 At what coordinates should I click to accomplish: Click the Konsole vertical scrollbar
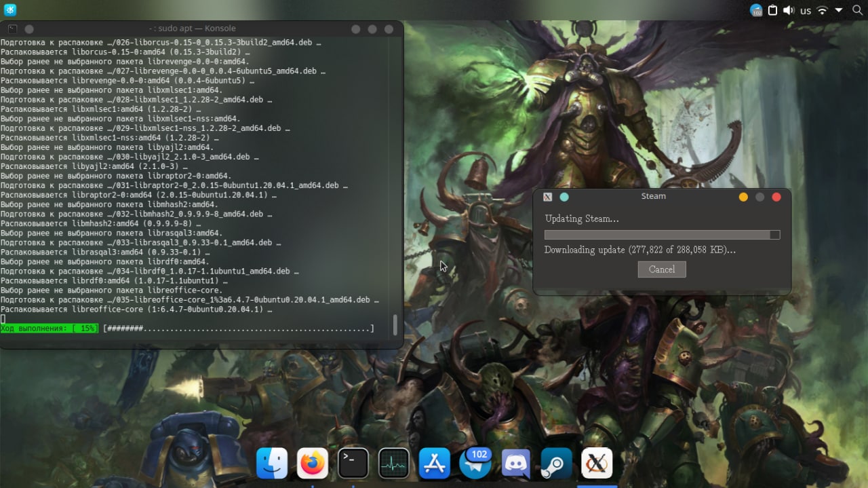tap(395, 324)
